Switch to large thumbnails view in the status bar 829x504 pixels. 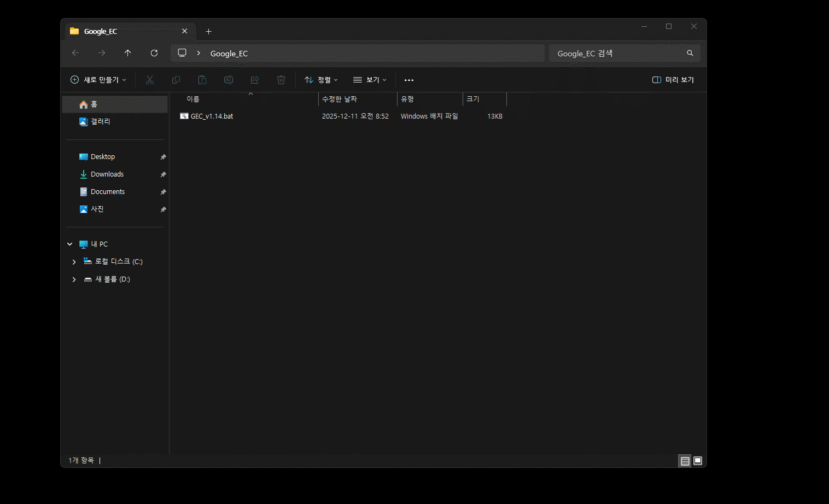tap(697, 461)
